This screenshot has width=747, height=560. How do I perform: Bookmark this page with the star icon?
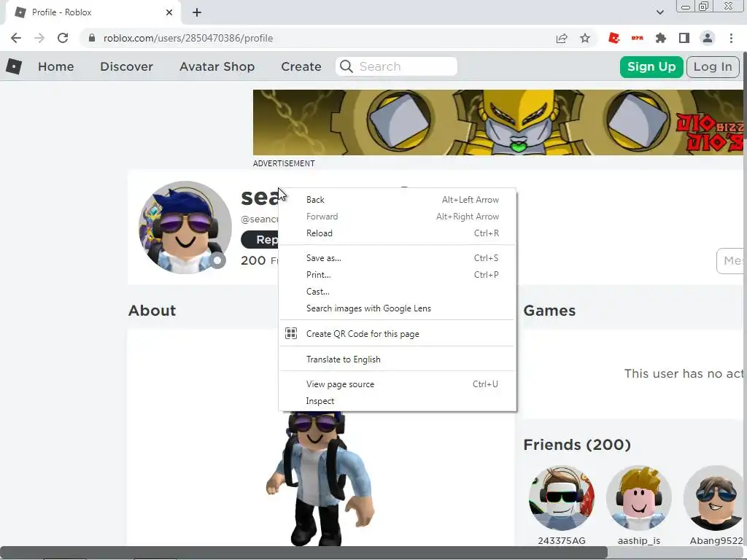click(585, 38)
